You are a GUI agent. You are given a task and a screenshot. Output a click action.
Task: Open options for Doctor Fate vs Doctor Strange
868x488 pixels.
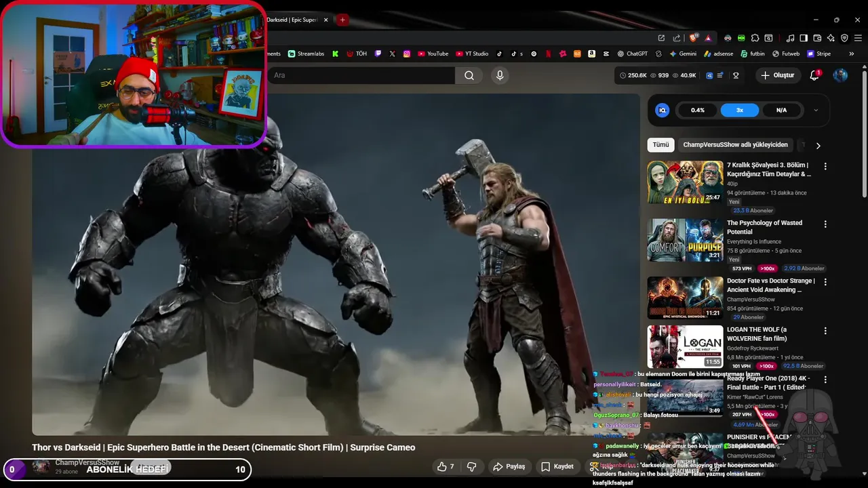[x=825, y=281]
